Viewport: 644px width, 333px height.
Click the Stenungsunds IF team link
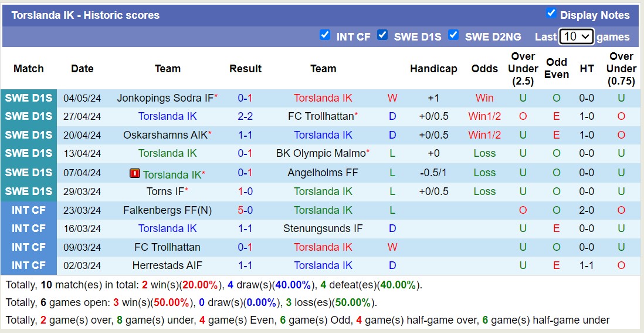tap(323, 228)
